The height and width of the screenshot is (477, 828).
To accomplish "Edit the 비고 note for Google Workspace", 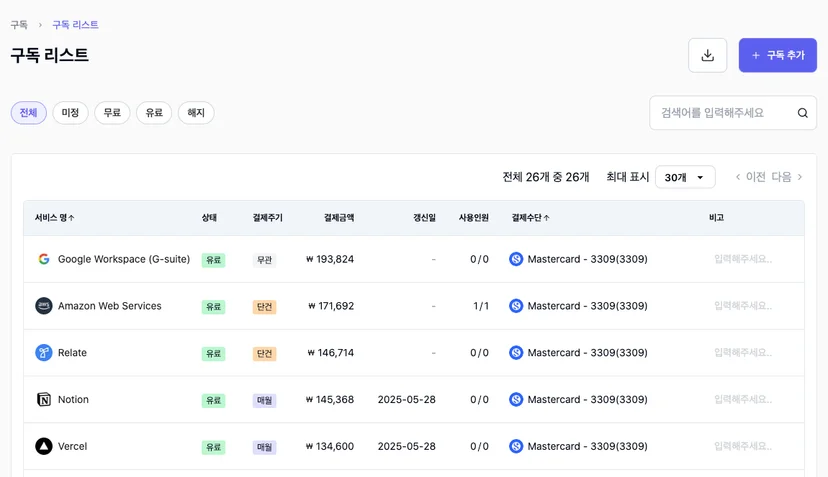I will pyautogui.click(x=743, y=259).
